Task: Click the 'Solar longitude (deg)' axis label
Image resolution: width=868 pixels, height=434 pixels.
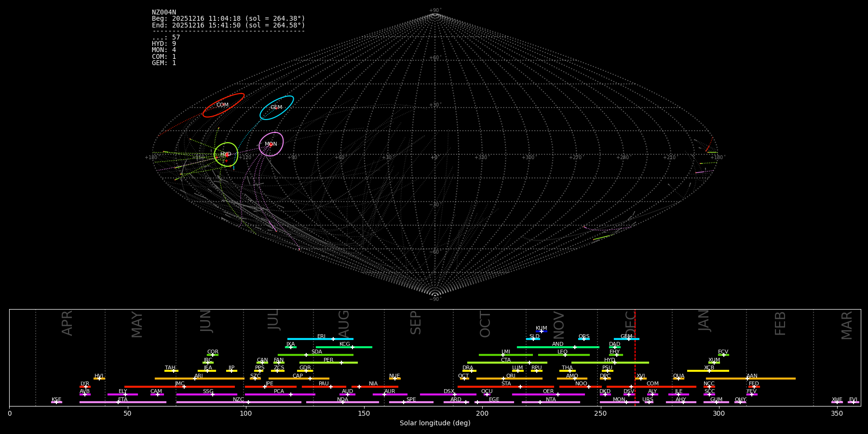Action: tap(435, 423)
